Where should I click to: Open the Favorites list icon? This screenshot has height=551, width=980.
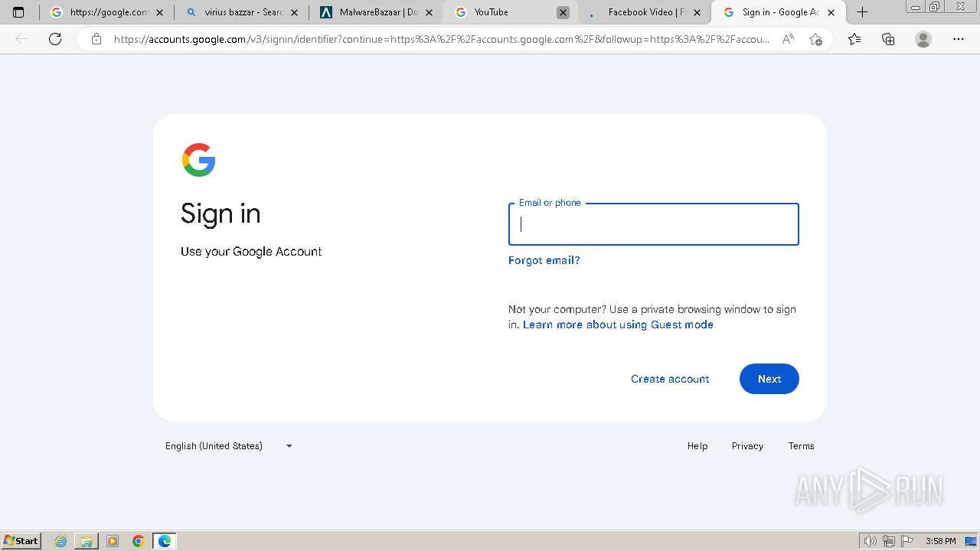[x=854, y=39]
